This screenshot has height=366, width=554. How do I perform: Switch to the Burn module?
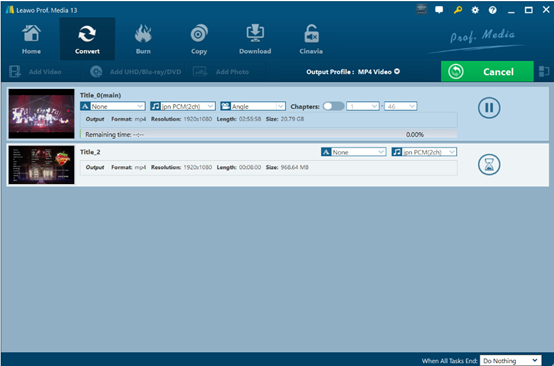(x=143, y=39)
